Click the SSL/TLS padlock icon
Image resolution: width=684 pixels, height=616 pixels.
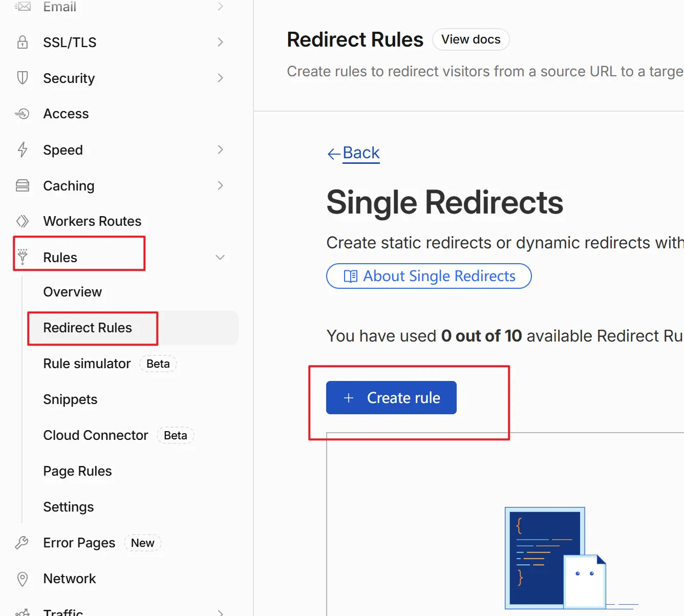tap(23, 42)
